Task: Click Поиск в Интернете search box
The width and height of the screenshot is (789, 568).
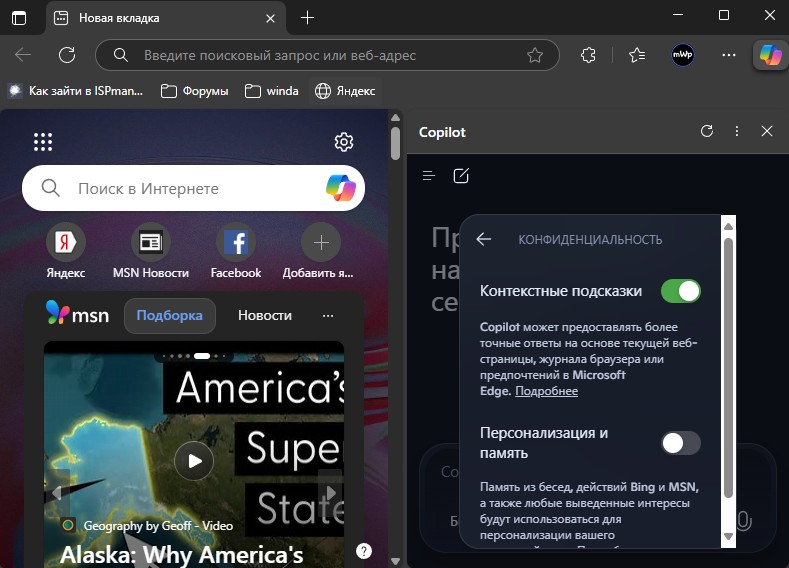Action: point(193,188)
